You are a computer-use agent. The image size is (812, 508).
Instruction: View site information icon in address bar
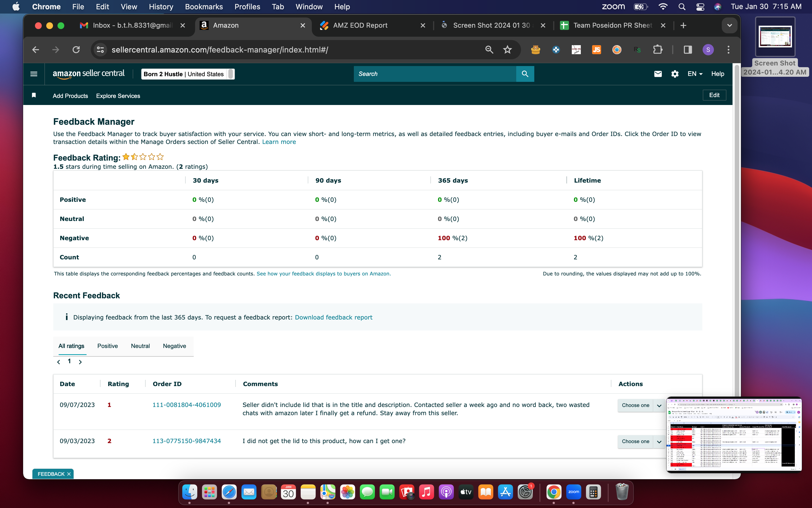coord(100,50)
